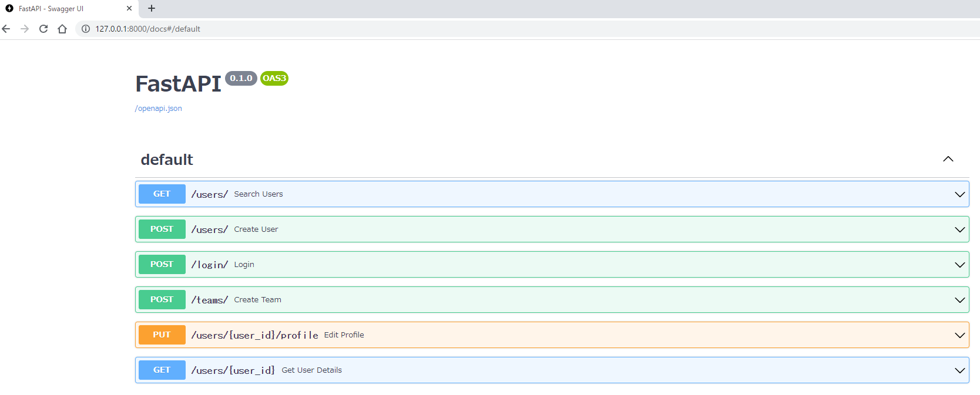Click the 0.1.0 version badge
The width and height of the screenshot is (980, 395).
pos(241,78)
